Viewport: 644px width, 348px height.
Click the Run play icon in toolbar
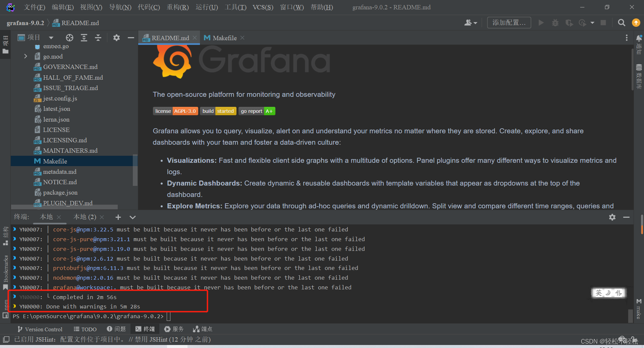click(x=541, y=22)
